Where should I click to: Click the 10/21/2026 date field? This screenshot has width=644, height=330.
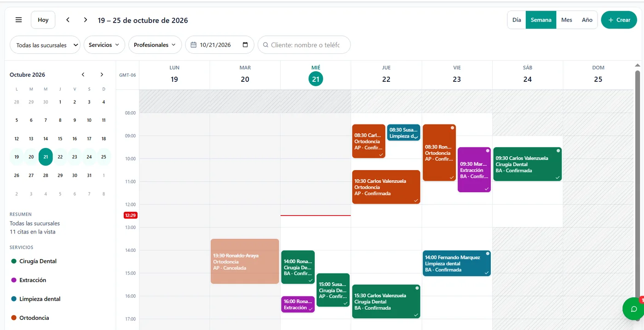[x=219, y=45]
